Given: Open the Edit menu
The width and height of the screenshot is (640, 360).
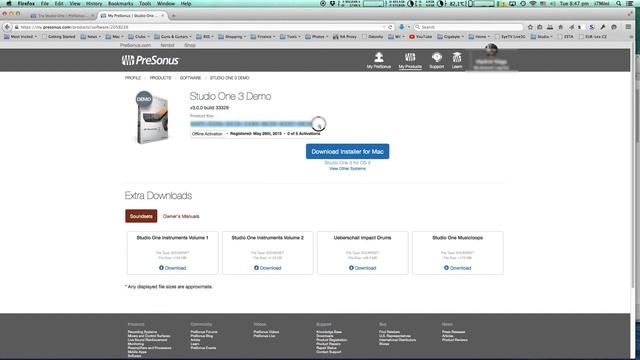Looking at the screenshot, I should [59, 3].
